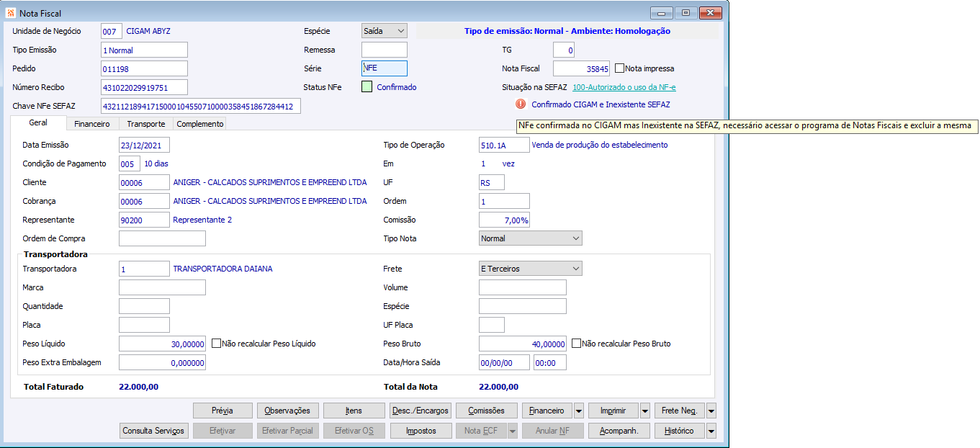
Task: Toggle the Nota impressa checkbox
Action: 619,68
